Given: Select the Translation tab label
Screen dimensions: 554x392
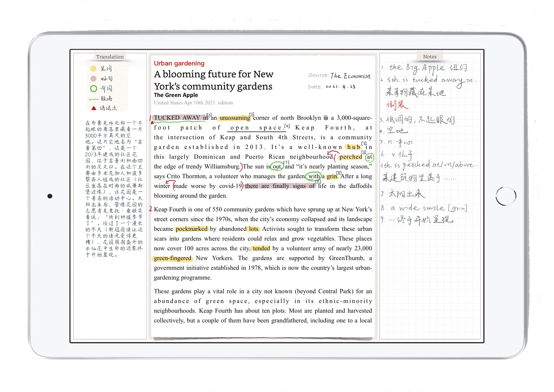Looking at the screenshot, I should (x=110, y=57).
